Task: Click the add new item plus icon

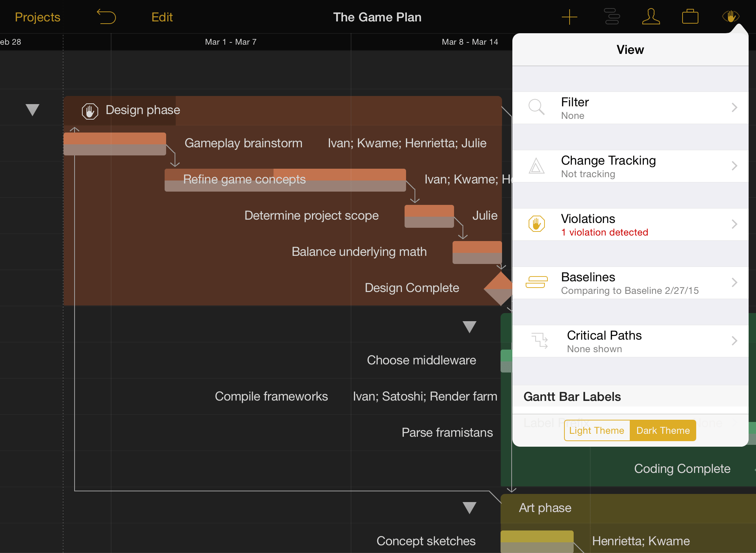Action: (568, 17)
